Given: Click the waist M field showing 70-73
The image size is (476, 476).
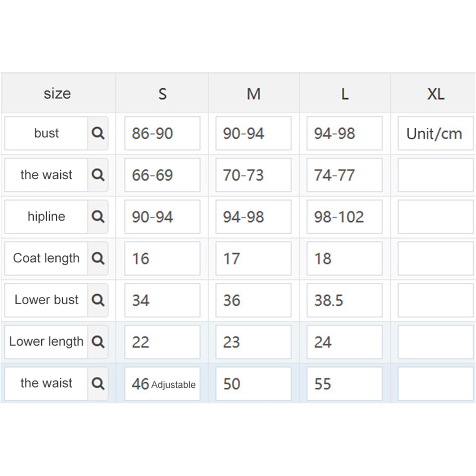Looking at the screenshot, I should 253,175.
